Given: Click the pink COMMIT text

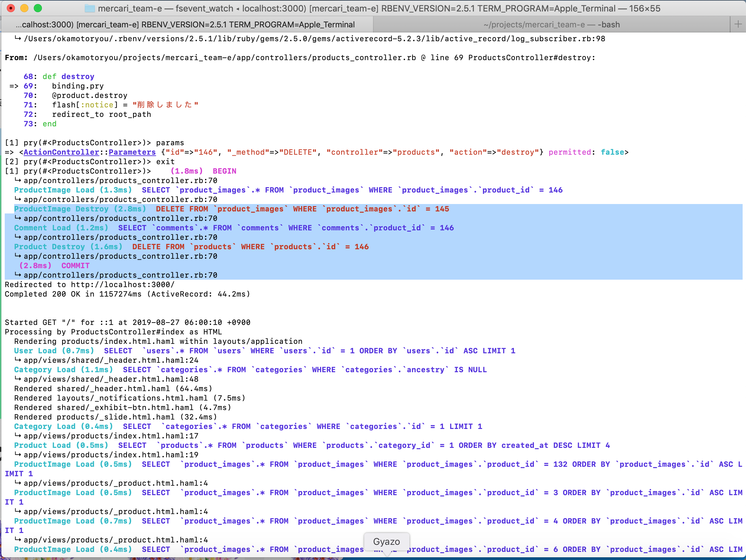Looking at the screenshot, I should click(x=75, y=266).
